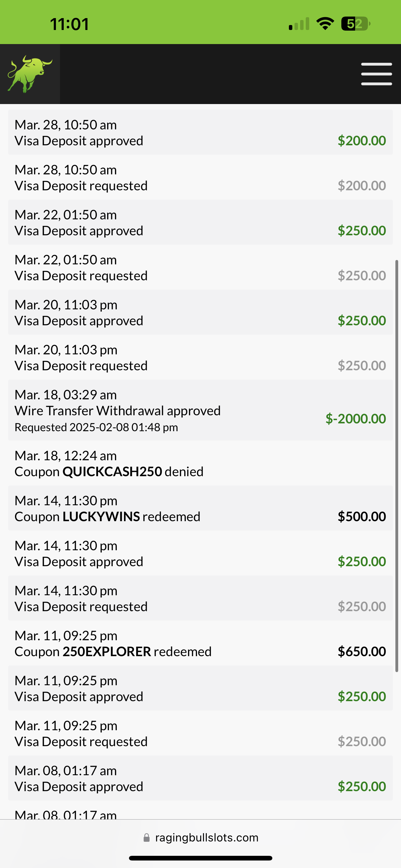Tap the Wi-Fi status icon
Viewport: 401px width, 868px height.
[325, 24]
